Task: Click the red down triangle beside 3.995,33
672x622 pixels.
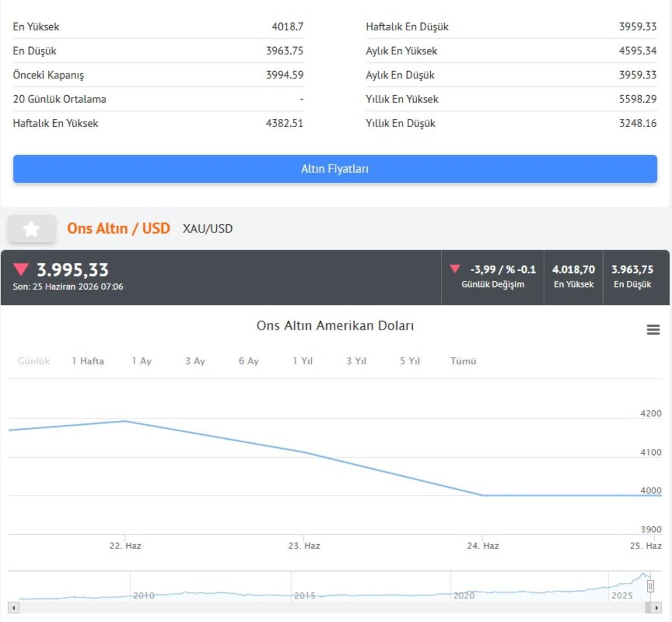Action: (21, 269)
